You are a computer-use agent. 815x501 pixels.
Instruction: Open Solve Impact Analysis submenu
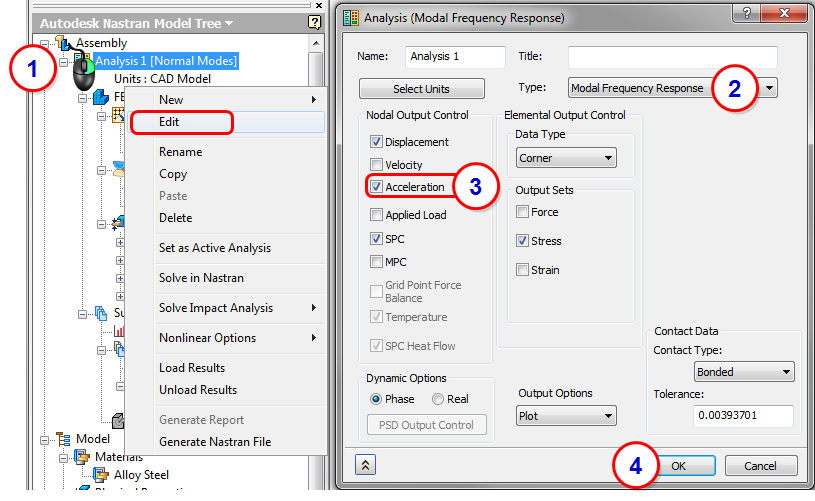pyautogui.click(x=226, y=308)
